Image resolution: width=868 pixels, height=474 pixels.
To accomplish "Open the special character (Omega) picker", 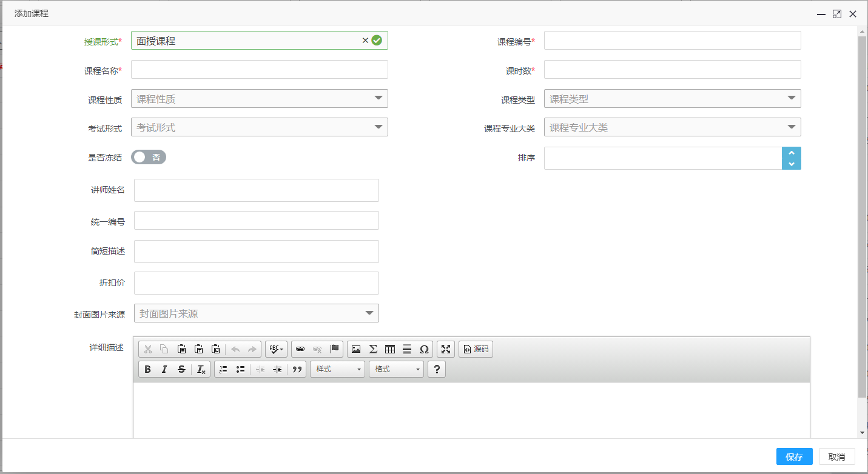I will [424, 349].
